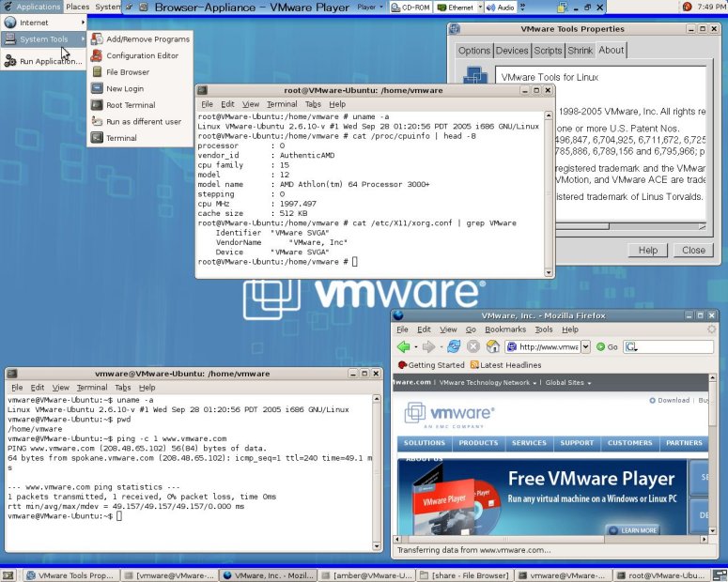Image resolution: width=728 pixels, height=582 pixels.
Task: Click PRODUCTS link on VMware page
Action: (x=478, y=443)
